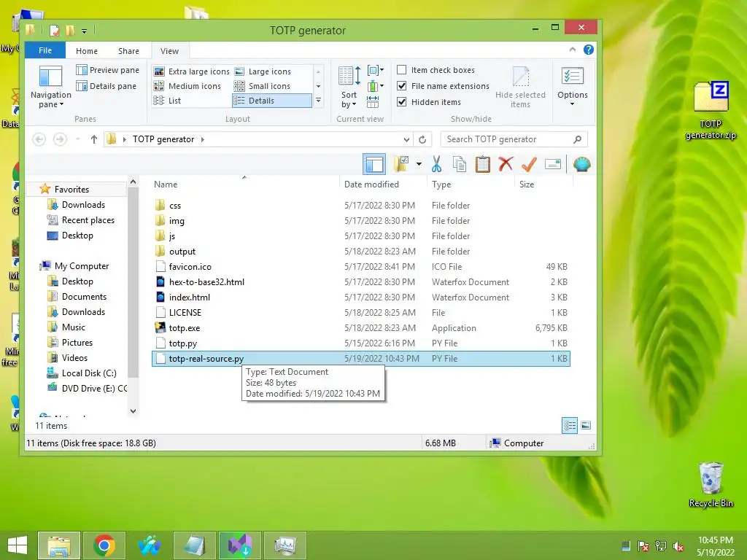Open Chrome from the taskbar

pyautogui.click(x=104, y=545)
